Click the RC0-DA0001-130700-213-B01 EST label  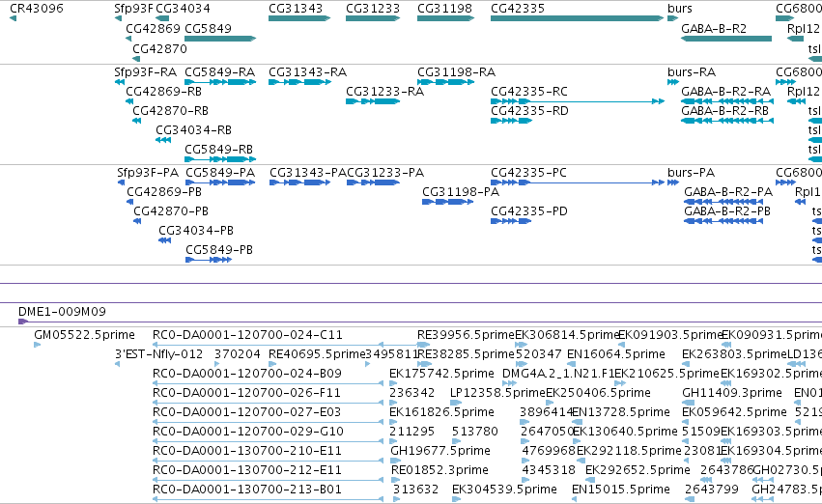[247, 490]
